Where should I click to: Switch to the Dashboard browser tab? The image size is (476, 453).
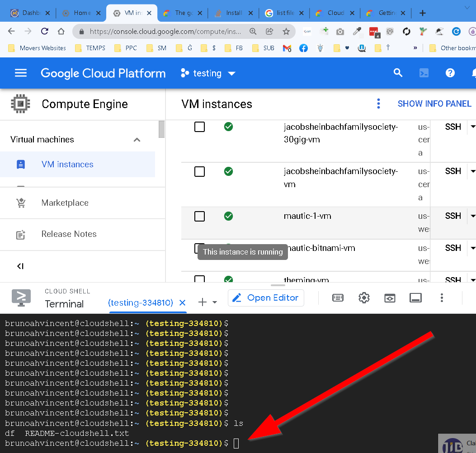tap(30, 13)
